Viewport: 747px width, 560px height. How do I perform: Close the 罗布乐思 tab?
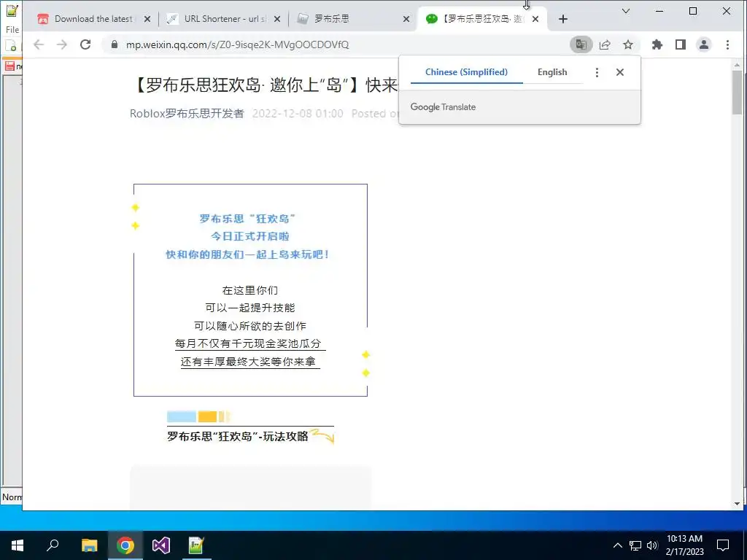coord(406,19)
